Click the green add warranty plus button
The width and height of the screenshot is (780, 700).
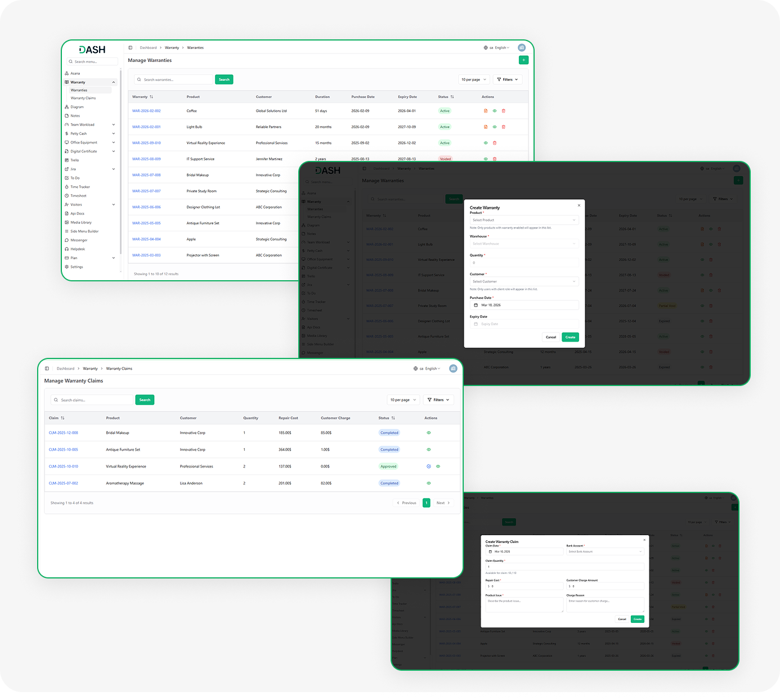(523, 60)
